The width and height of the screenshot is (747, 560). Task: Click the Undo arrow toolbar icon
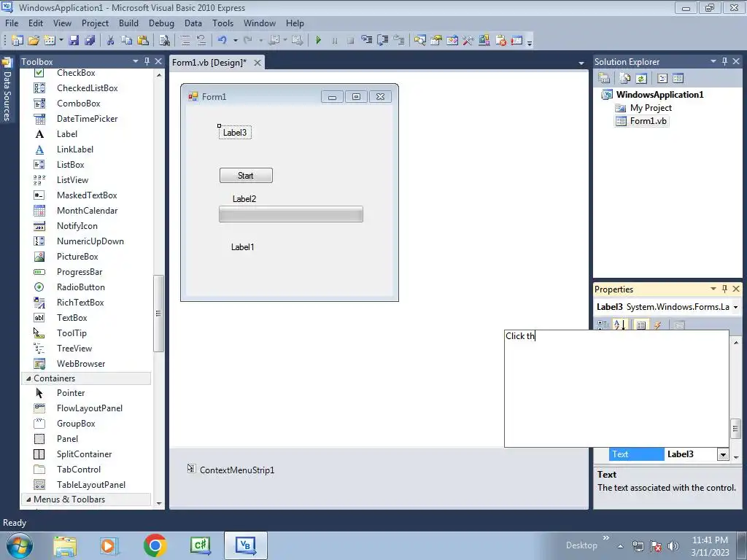pos(222,41)
